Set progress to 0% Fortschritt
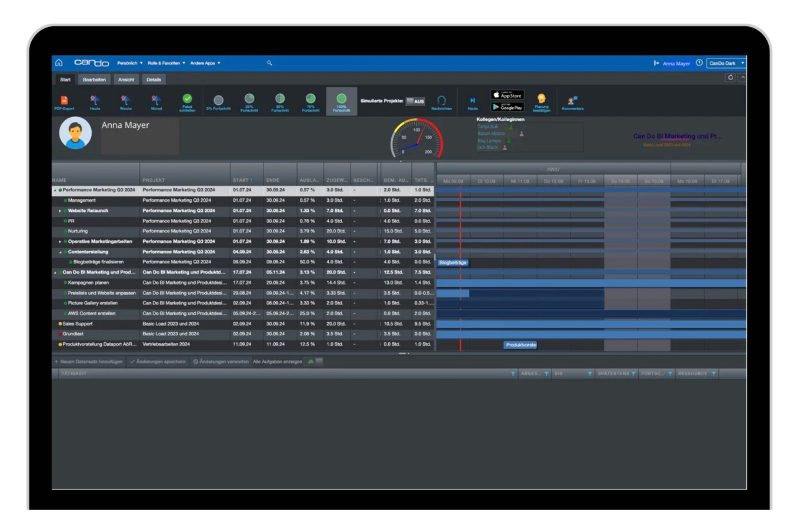798x532 pixels. point(218,102)
